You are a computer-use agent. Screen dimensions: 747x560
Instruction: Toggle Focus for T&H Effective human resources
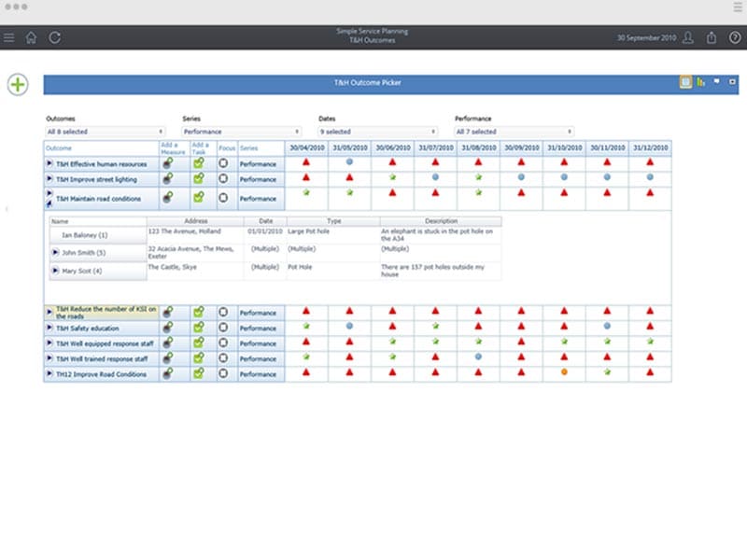pyautogui.click(x=223, y=163)
